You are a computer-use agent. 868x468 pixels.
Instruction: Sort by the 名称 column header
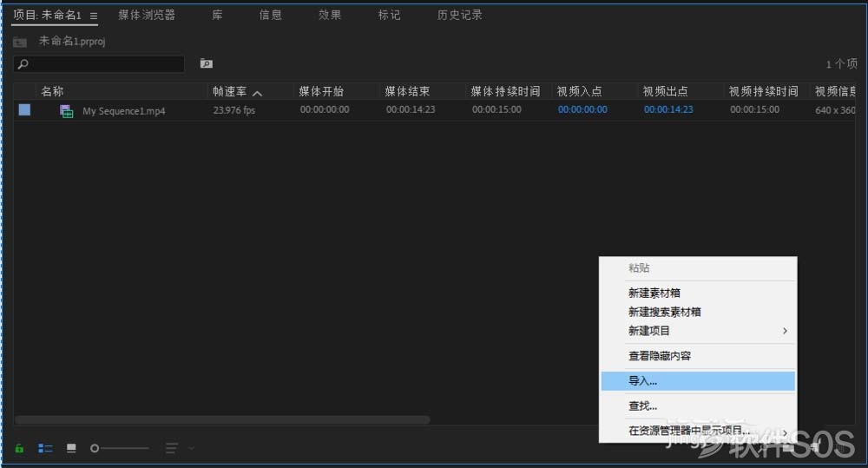tap(53, 91)
